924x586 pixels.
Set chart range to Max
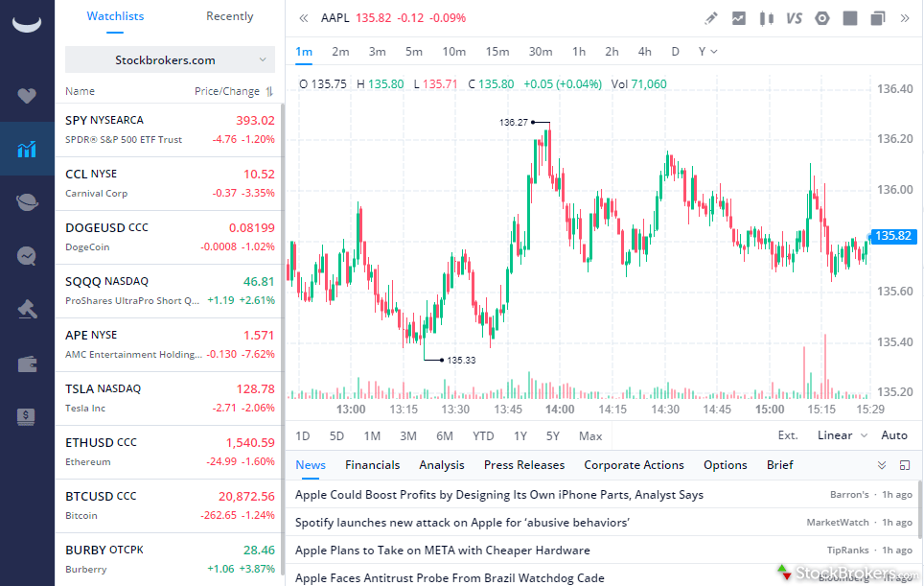click(x=589, y=434)
